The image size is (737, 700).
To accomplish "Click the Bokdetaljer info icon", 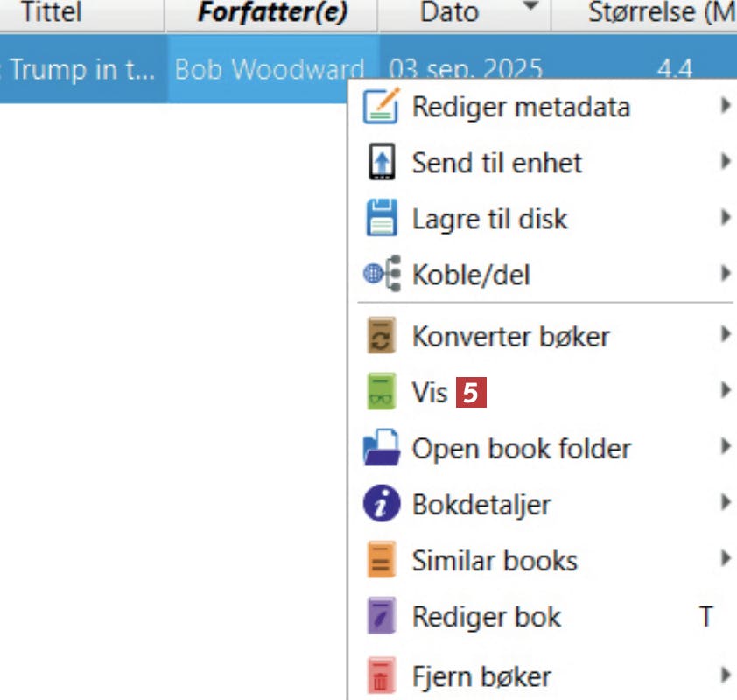I will pyautogui.click(x=381, y=505).
